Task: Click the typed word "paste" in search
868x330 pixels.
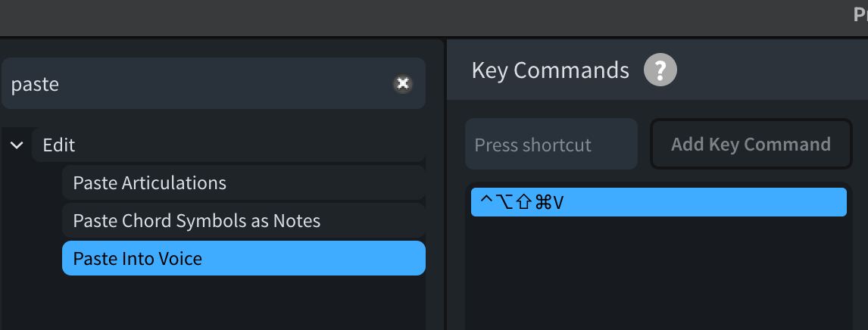Action: [x=35, y=83]
